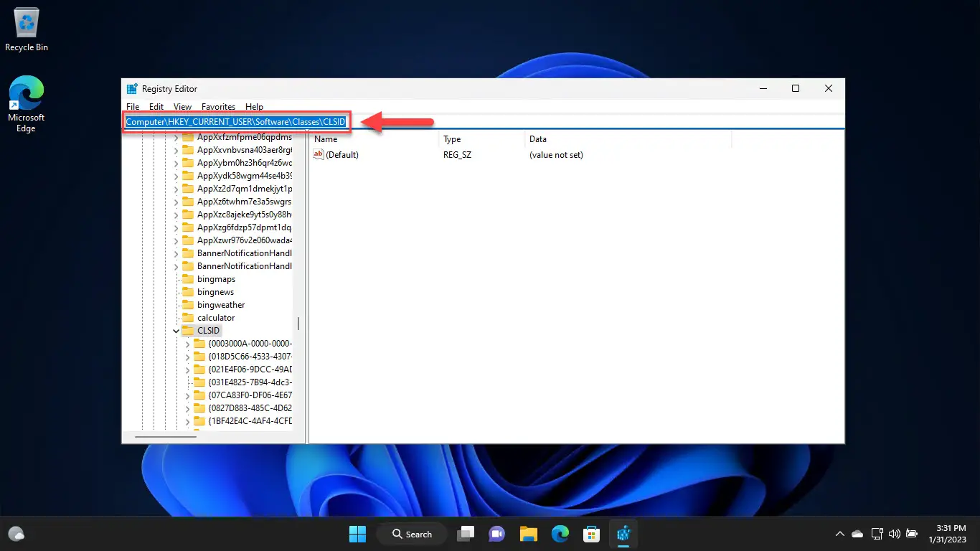
Task: Launch Edge from the taskbar
Action: pyautogui.click(x=560, y=534)
